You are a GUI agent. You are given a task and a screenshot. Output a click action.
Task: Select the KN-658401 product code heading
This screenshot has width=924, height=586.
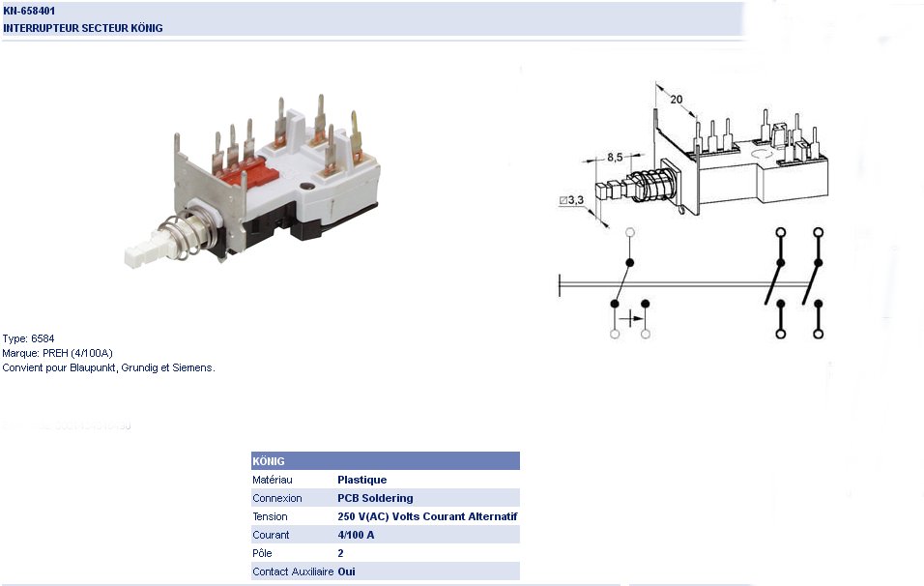pyautogui.click(x=36, y=11)
